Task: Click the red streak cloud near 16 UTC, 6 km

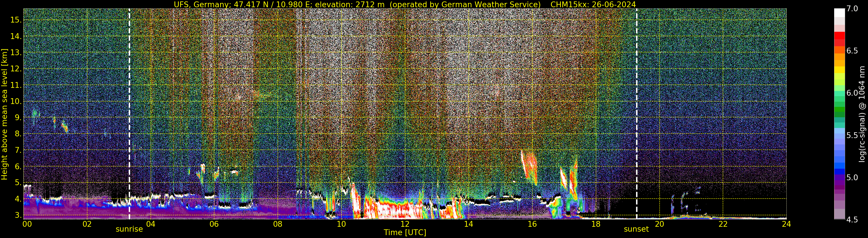Action: [530, 167]
